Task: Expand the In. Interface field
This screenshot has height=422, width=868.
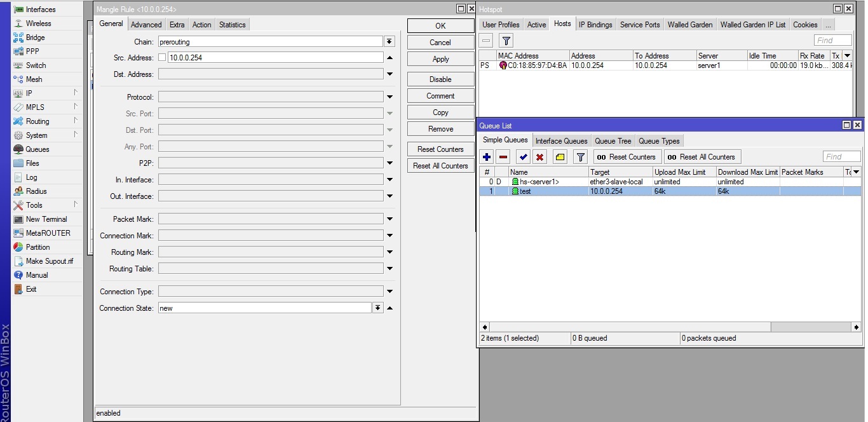Action: click(390, 180)
